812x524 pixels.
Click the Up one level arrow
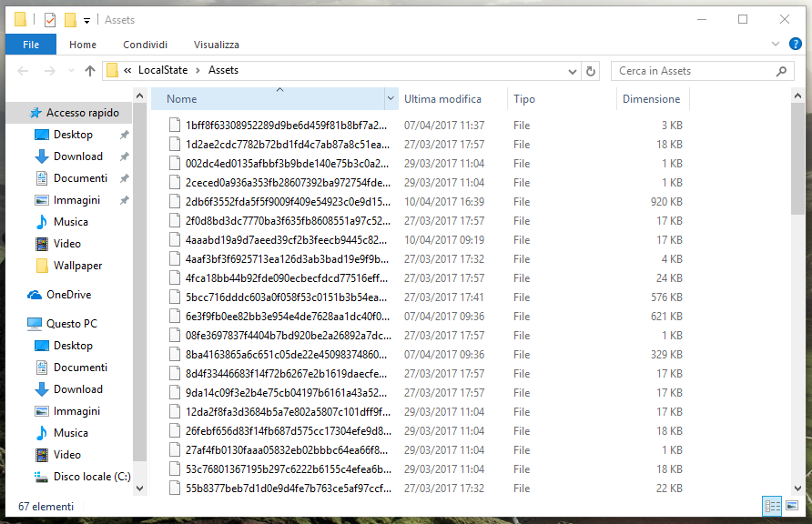click(89, 71)
